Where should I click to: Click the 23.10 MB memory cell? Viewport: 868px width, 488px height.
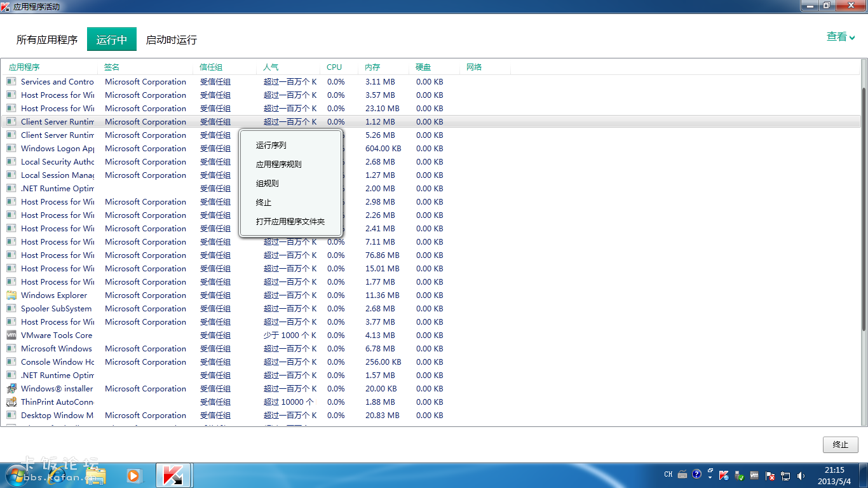pyautogui.click(x=383, y=108)
